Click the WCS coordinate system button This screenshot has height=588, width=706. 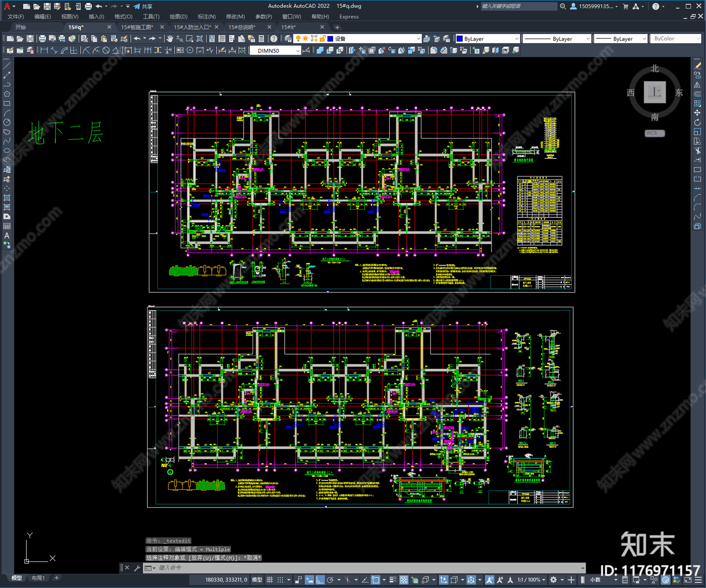(x=654, y=133)
